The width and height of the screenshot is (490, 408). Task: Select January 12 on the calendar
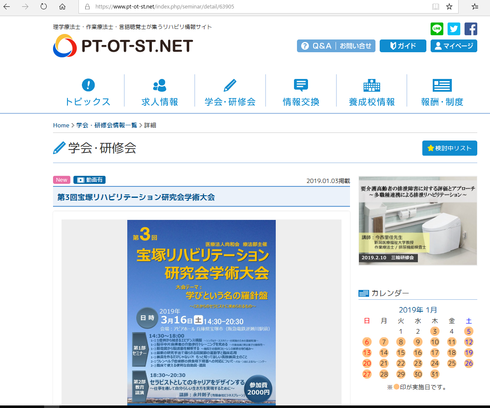469,342
